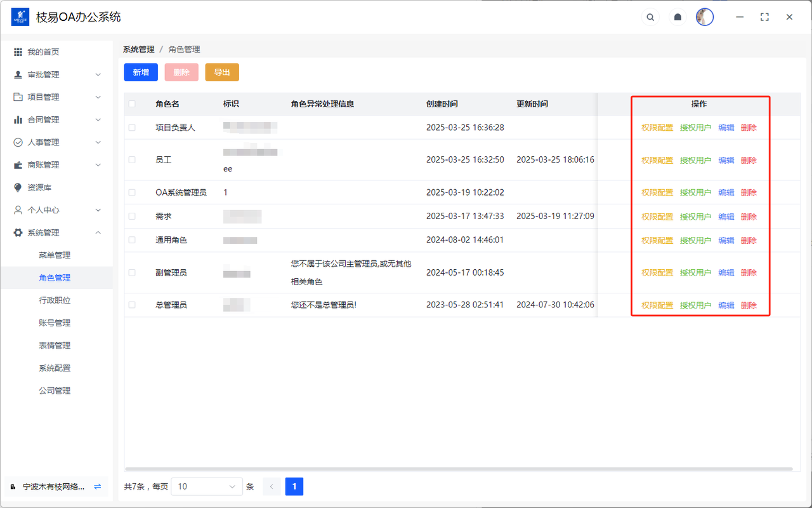Viewport: 812px width, 508px height.
Task: Click the user avatar picture
Action: click(704, 17)
